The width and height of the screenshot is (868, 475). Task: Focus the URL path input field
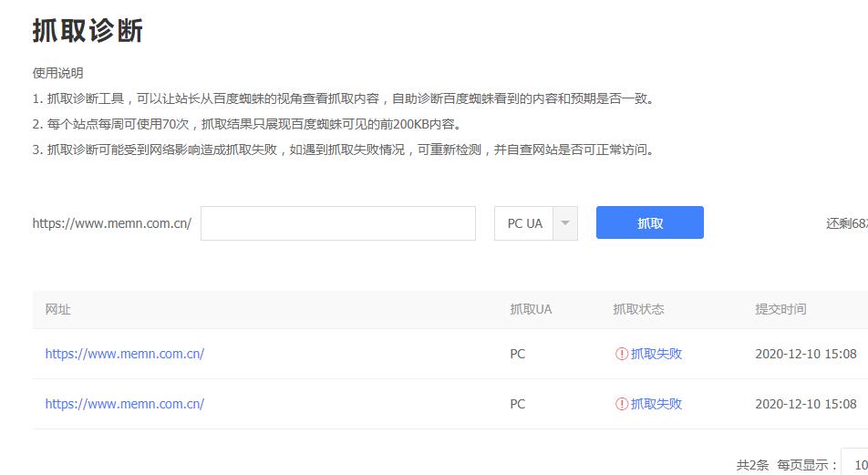pyautogui.click(x=337, y=223)
